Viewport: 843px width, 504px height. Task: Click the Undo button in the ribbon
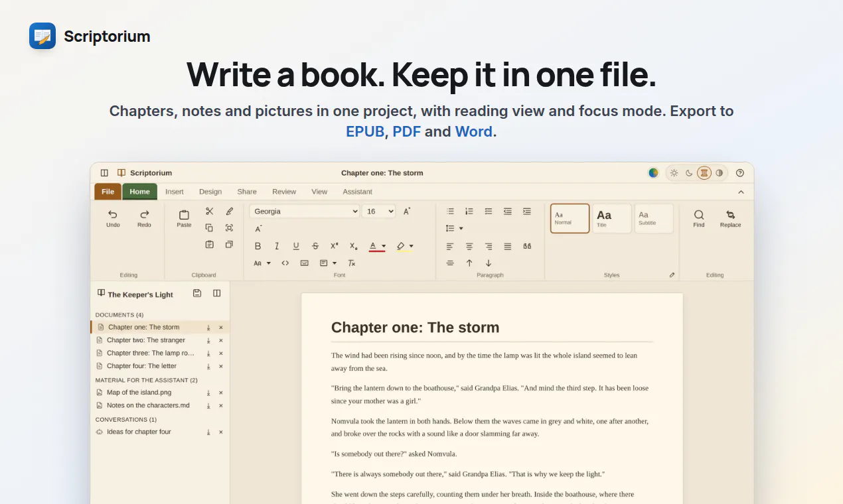coord(113,218)
